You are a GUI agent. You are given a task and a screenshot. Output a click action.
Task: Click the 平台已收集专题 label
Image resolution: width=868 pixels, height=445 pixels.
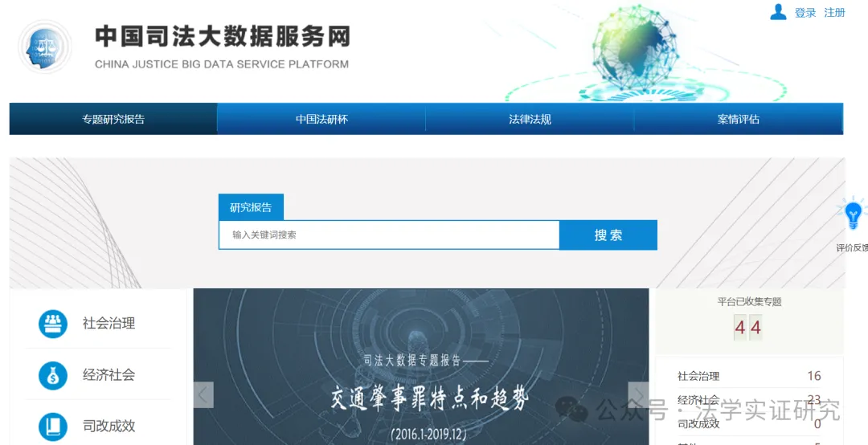pos(750,302)
